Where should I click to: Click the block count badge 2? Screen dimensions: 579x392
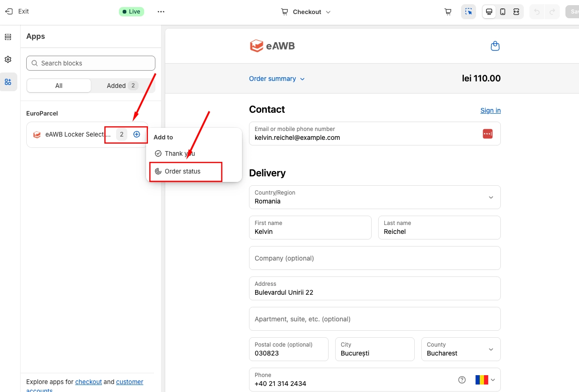click(122, 135)
